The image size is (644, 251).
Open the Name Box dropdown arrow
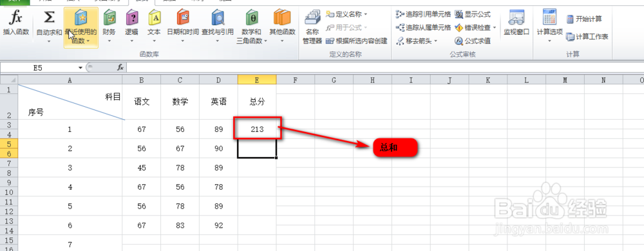point(80,68)
